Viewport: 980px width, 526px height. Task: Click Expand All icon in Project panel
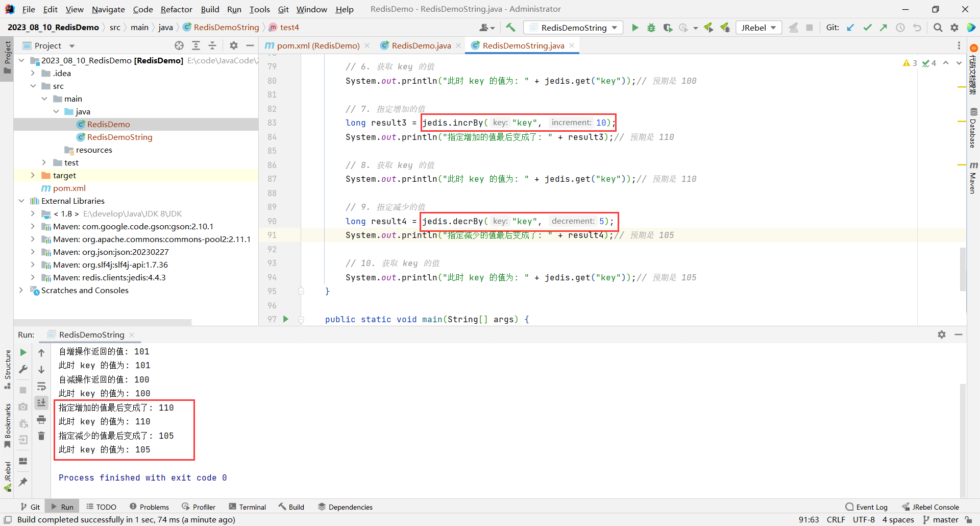[196, 45]
